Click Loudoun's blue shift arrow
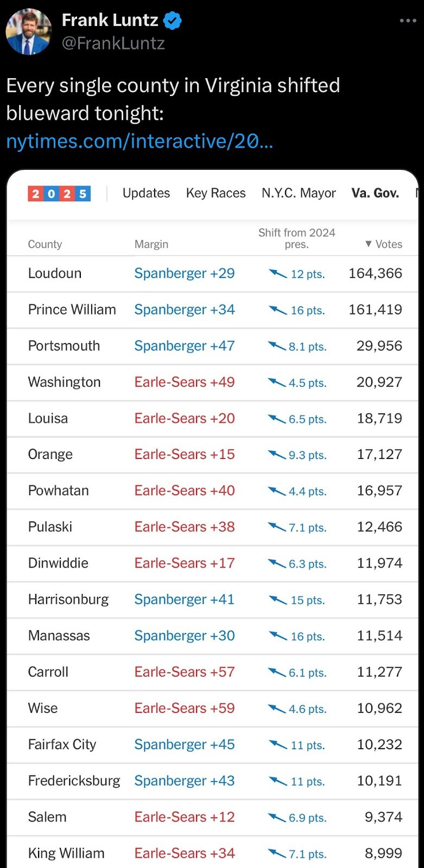Image resolution: width=424 pixels, height=868 pixels. (x=278, y=273)
